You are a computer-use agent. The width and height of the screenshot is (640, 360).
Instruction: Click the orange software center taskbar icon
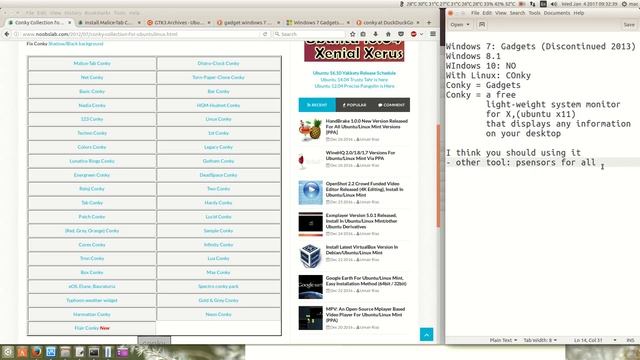click(22, 352)
